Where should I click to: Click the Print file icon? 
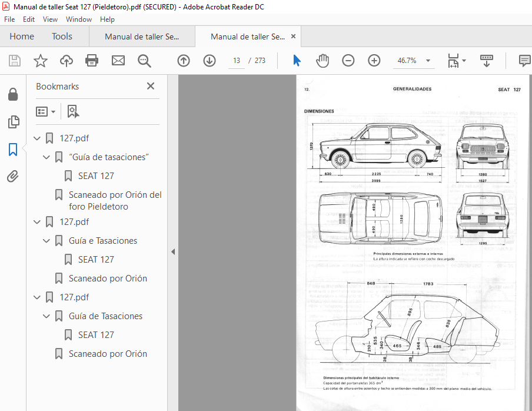point(92,61)
